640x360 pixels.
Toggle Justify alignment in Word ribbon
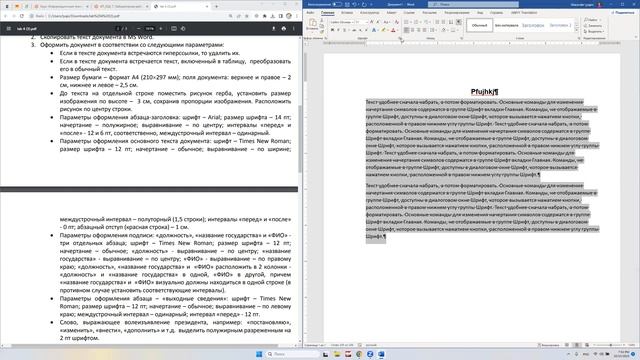424,30
